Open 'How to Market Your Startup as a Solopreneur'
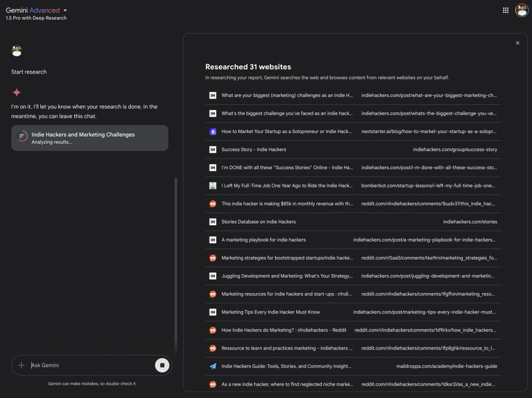532x398 pixels. click(x=286, y=131)
